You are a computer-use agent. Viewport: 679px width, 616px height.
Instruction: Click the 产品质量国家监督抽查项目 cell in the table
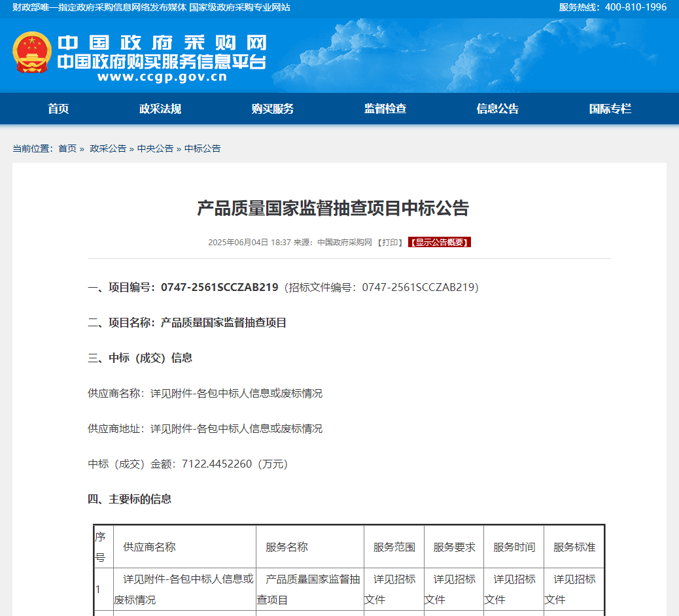click(x=309, y=589)
